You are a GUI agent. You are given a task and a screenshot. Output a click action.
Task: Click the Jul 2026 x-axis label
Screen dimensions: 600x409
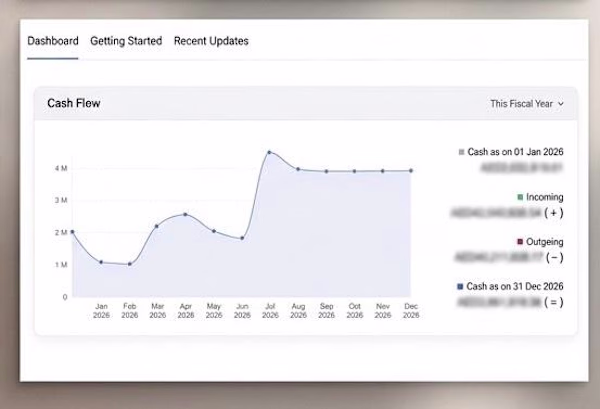(270, 311)
